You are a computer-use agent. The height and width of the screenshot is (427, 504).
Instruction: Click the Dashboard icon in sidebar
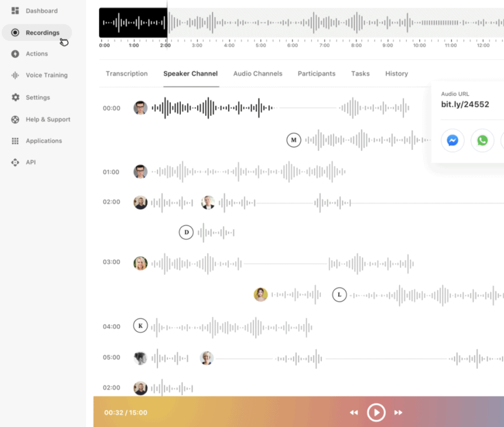[x=15, y=10]
